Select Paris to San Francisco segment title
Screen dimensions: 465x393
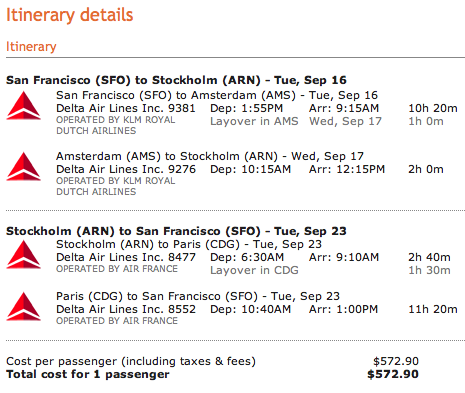(198, 296)
